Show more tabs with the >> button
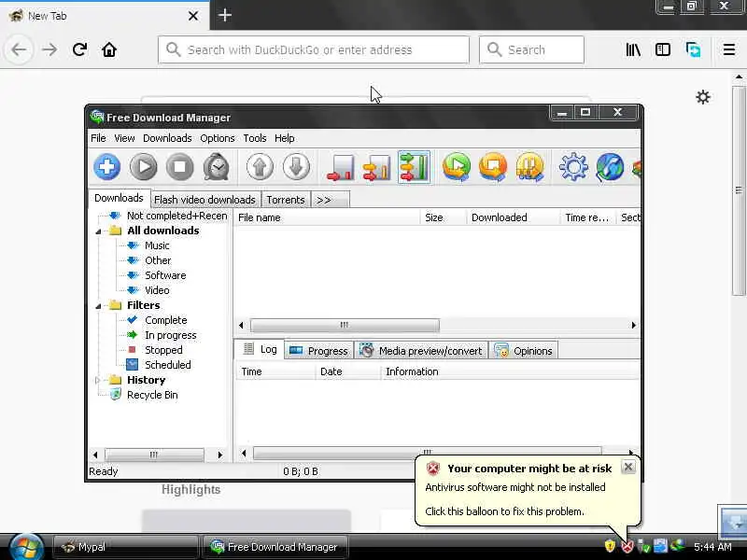The image size is (747, 560). coord(330,200)
